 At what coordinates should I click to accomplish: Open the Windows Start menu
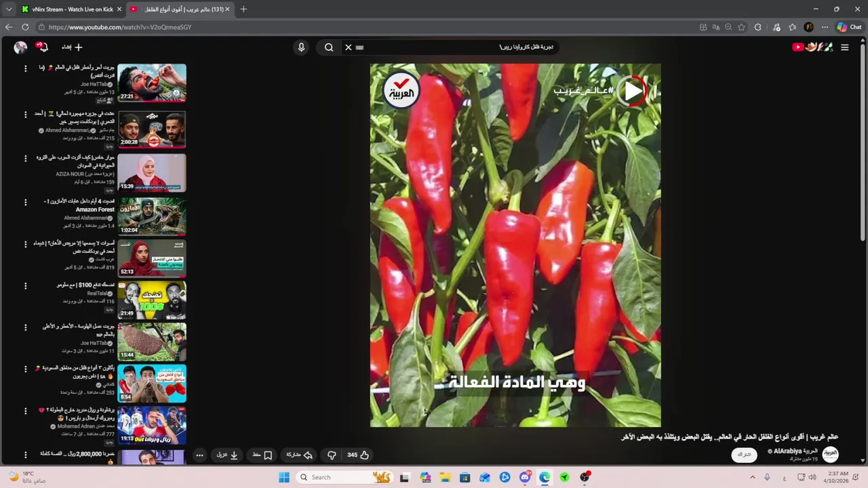coord(284,477)
